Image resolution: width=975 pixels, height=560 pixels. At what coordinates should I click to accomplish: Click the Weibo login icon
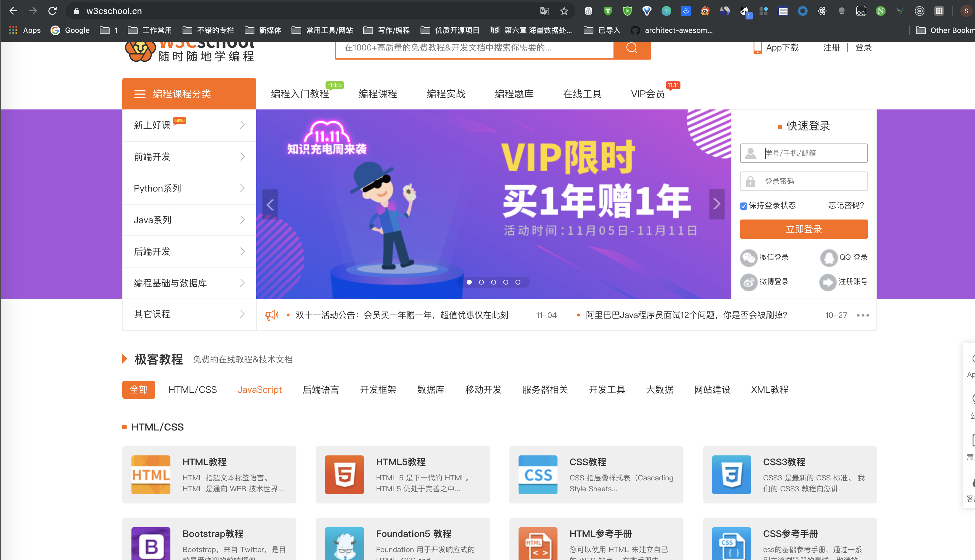pyautogui.click(x=749, y=282)
